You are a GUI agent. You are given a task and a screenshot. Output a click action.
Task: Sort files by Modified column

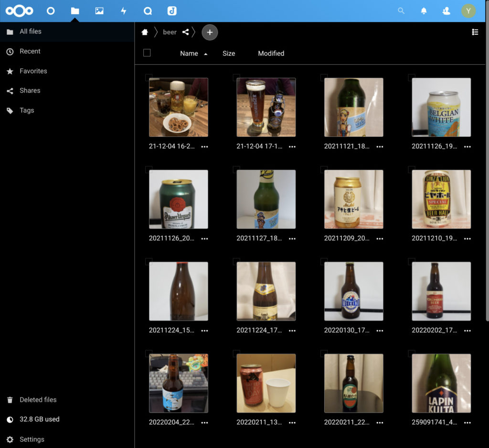[271, 53]
